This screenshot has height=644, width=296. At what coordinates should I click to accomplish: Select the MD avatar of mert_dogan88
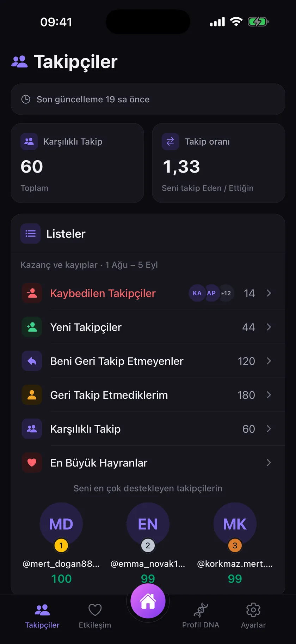[61, 524]
